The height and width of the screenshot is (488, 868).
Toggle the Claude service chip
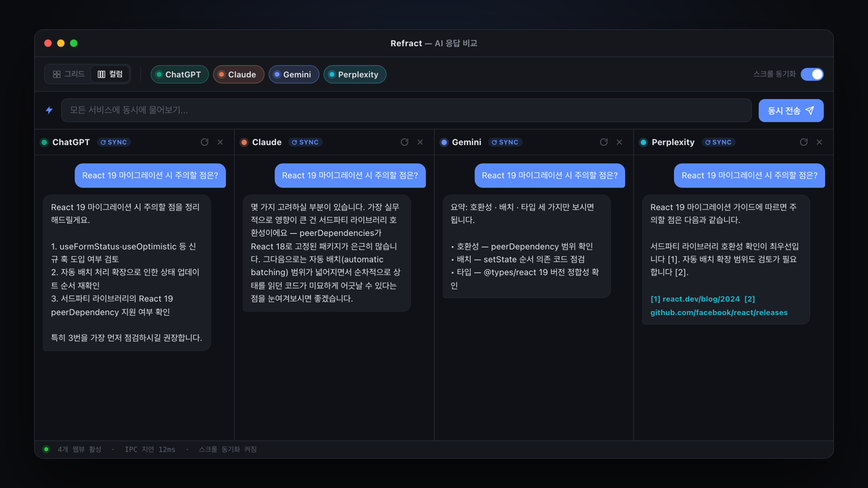click(x=239, y=75)
